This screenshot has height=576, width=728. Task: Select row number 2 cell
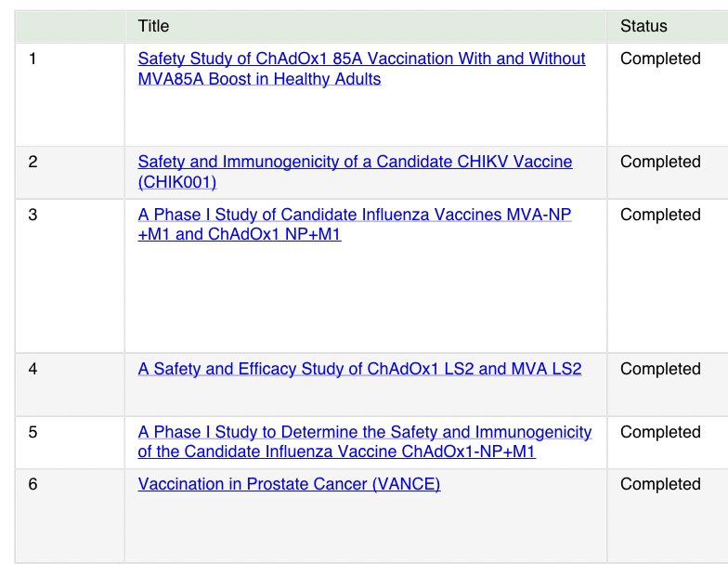click(70, 173)
